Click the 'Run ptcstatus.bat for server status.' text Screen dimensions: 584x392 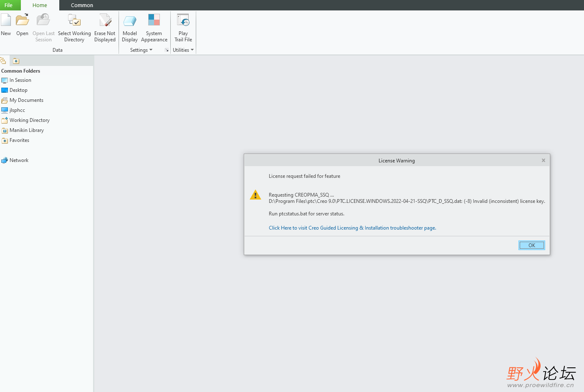(306, 214)
